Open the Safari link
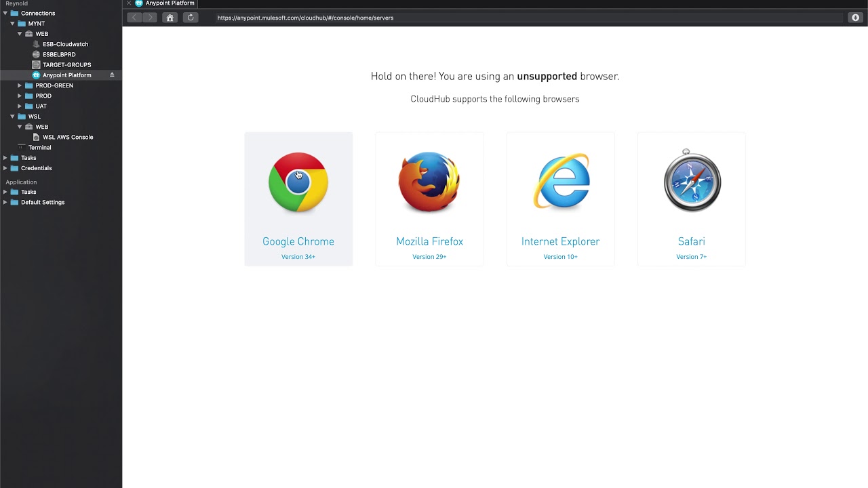This screenshot has height=488, width=868. [692, 241]
